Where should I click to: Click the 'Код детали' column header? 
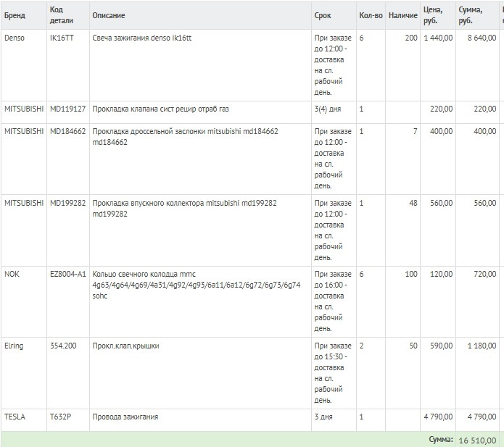[x=62, y=15]
